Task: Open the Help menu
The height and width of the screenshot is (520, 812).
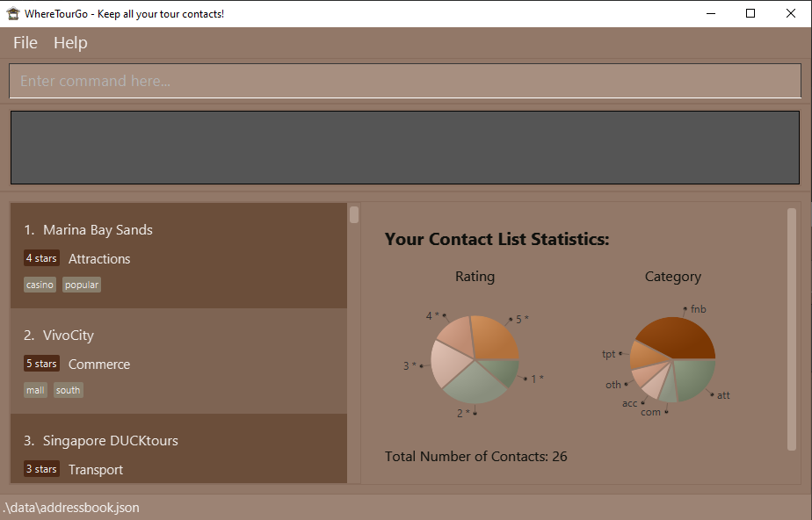Action: pos(70,43)
